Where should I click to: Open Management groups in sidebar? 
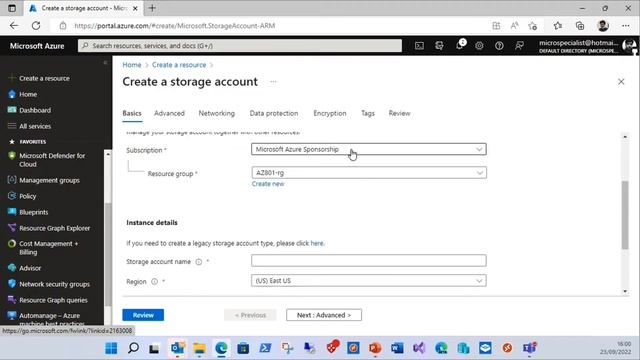point(49,180)
